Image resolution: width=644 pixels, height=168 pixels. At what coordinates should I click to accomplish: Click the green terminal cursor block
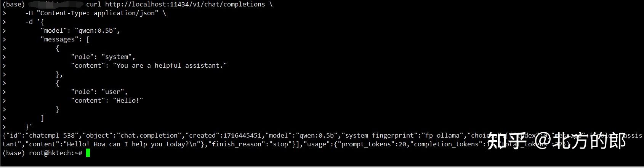coord(88,153)
